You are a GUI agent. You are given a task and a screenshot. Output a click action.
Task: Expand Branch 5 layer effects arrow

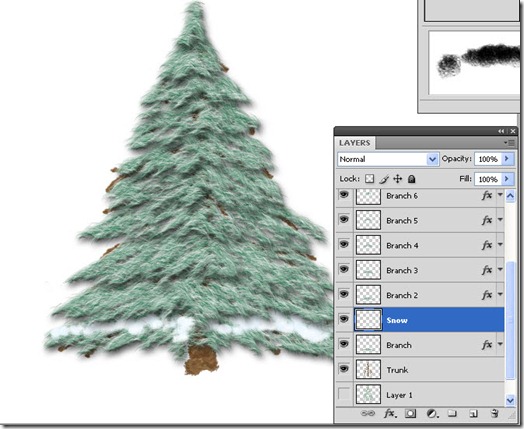click(x=500, y=220)
